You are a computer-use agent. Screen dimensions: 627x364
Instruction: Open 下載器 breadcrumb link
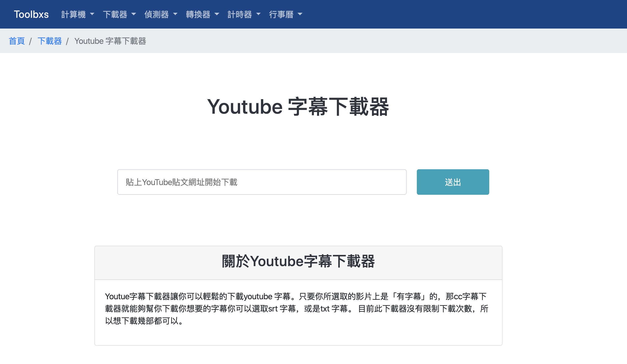click(x=50, y=41)
